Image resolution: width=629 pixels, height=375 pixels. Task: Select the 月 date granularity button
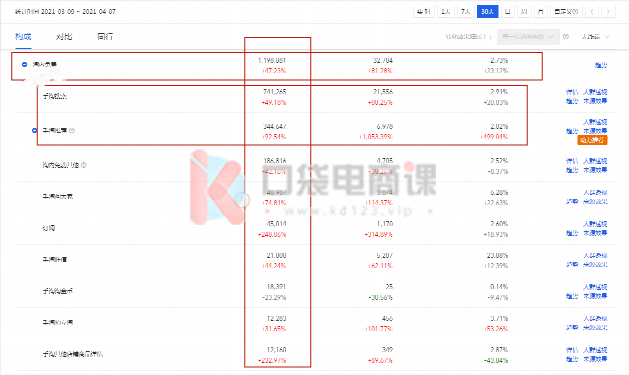pyautogui.click(x=540, y=12)
